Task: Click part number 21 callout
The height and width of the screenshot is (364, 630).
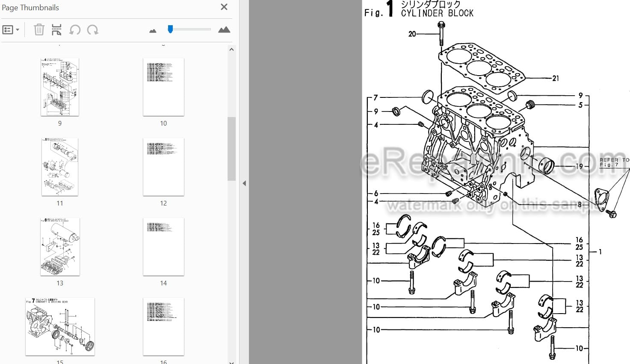Action: click(x=556, y=78)
